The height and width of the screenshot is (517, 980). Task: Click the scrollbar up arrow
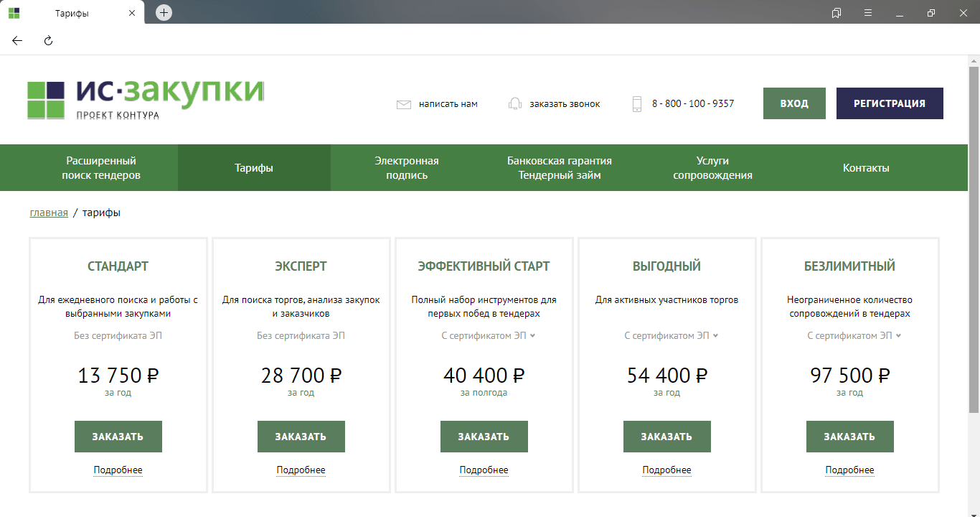tap(974, 60)
